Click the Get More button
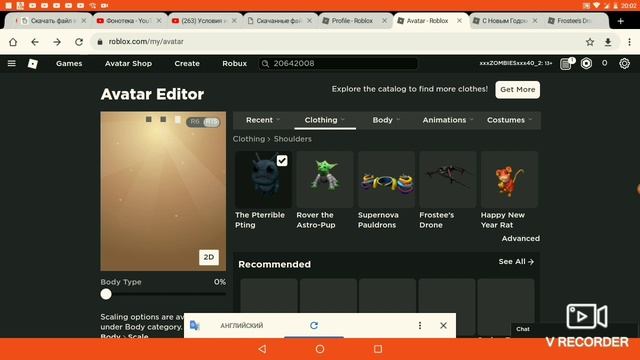Image resolution: width=640 pixels, height=360 pixels. (x=518, y=89)
